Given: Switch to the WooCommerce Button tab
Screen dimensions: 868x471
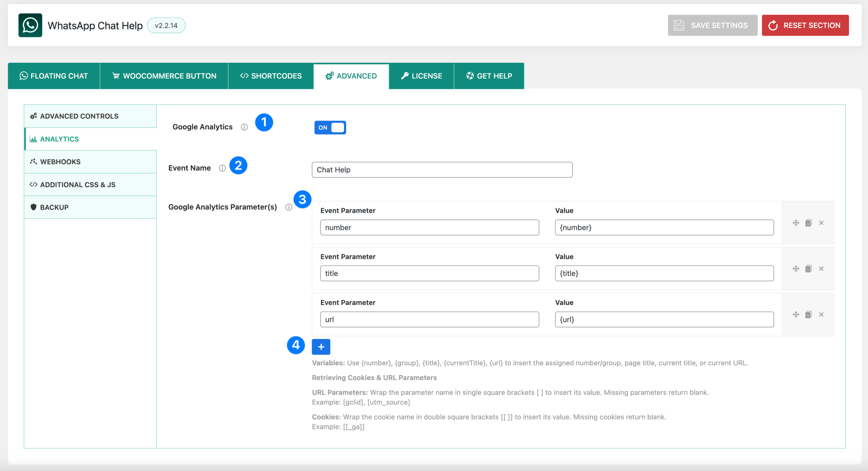Looking at the screenshot, I should [164, 76].
